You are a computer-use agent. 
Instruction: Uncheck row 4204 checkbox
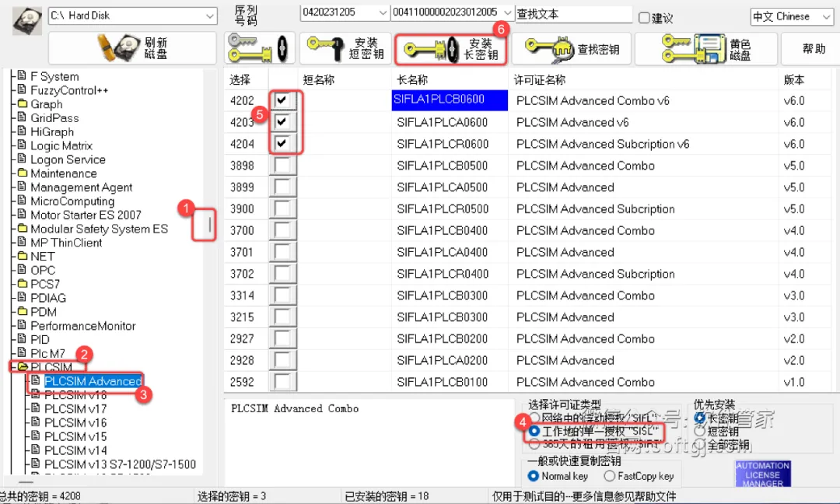[282, 143]
